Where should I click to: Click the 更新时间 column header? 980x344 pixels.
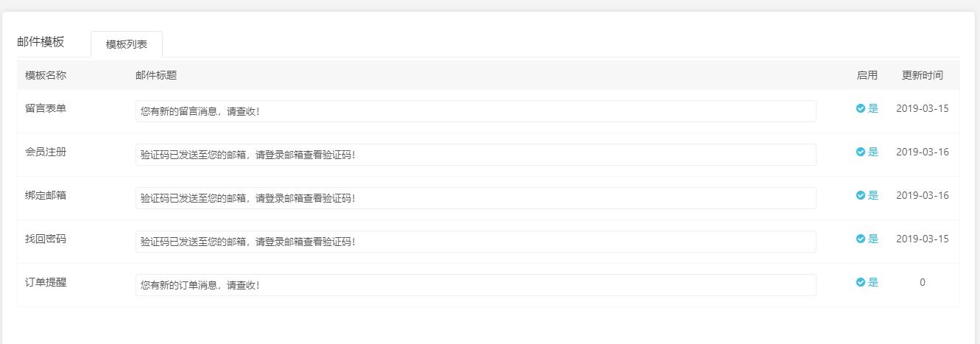[x=922, y=75]
